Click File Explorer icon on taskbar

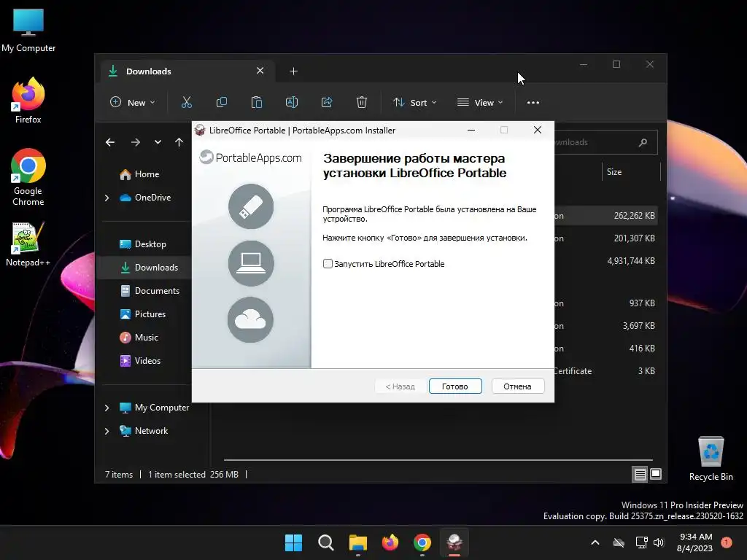[x=357, y=542]
